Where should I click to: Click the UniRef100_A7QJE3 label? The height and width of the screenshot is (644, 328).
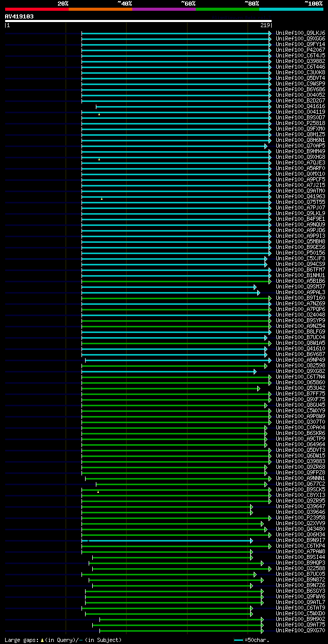pos(300,162)
